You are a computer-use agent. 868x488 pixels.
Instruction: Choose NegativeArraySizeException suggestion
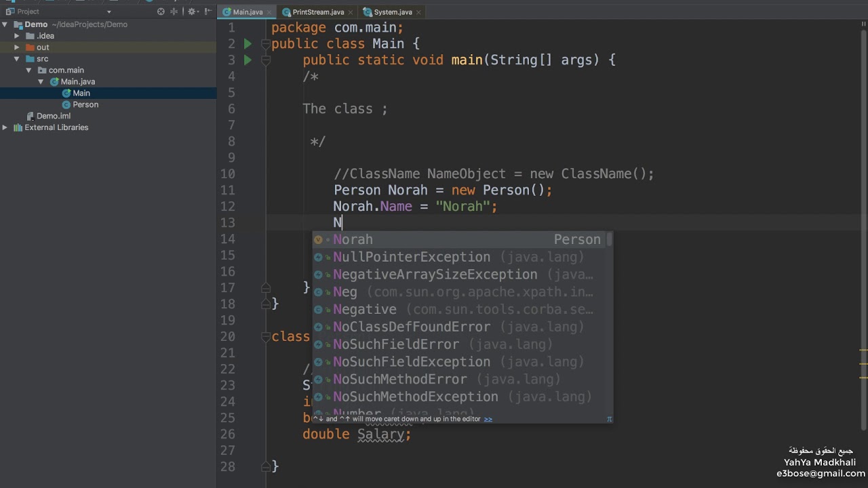tap(459, 275)
